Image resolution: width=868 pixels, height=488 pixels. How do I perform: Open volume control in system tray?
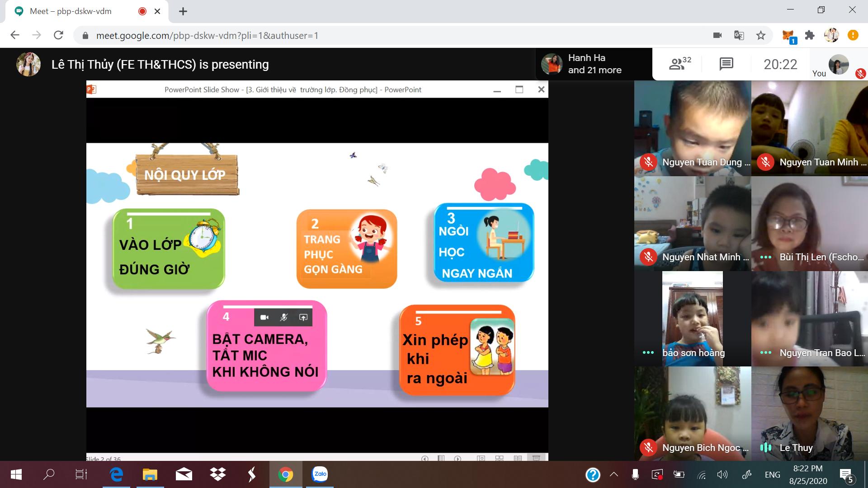coord(722,474)
